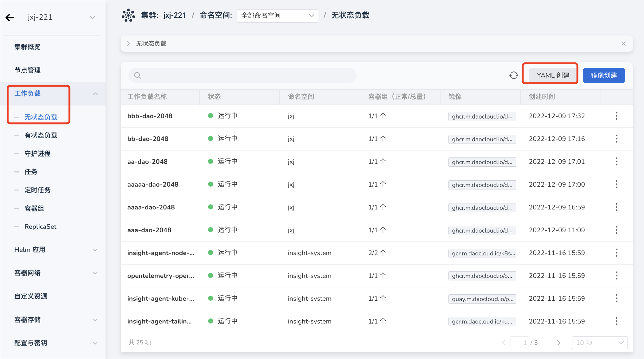Screen dimensions: 644x359
Task: Click timestamp 2022-12-09 17:32
Action: (557, 116)
